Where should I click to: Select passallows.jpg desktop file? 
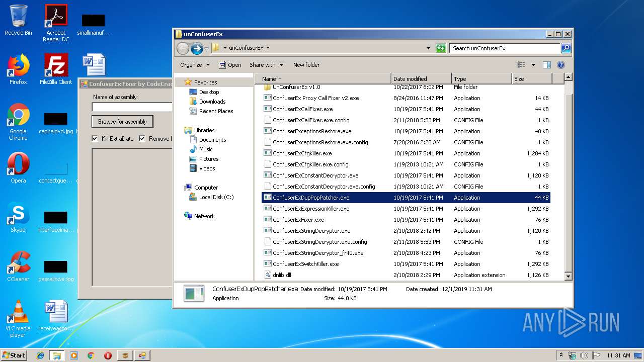[x=56, y=270]
